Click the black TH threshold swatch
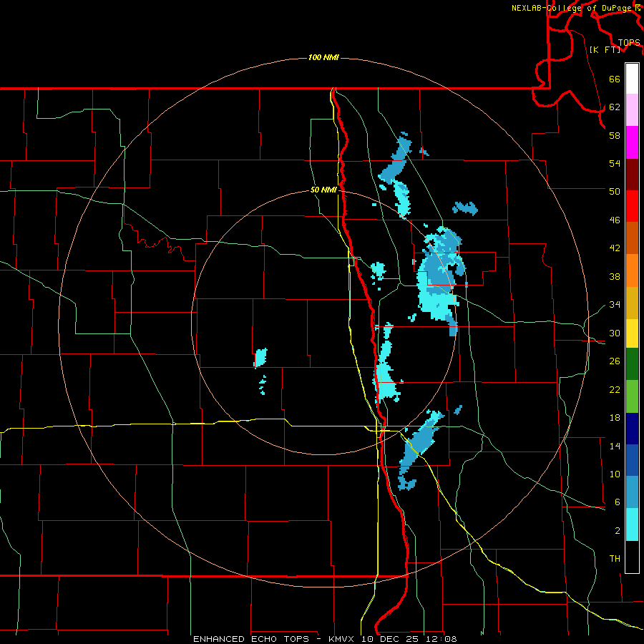 pyautogui.click(x=632, y=557)
